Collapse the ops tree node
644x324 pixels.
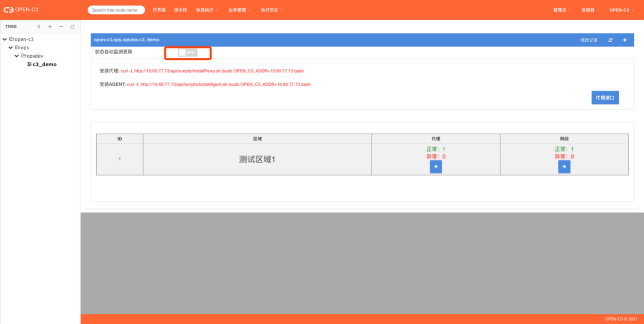(x=11, y=48)
